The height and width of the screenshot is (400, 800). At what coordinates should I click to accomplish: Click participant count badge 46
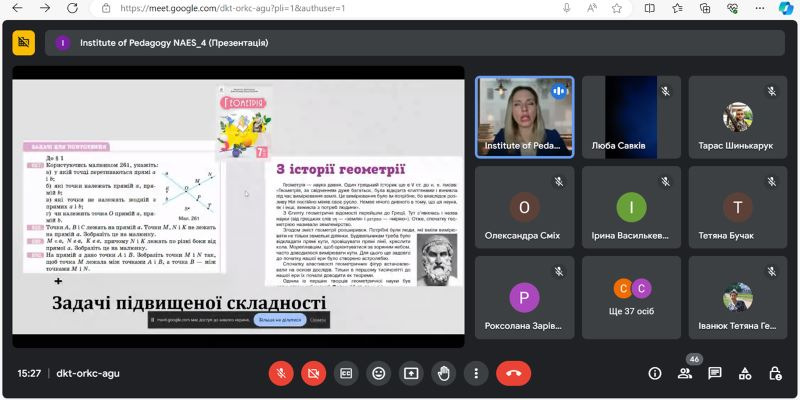[x=694, y=359]
